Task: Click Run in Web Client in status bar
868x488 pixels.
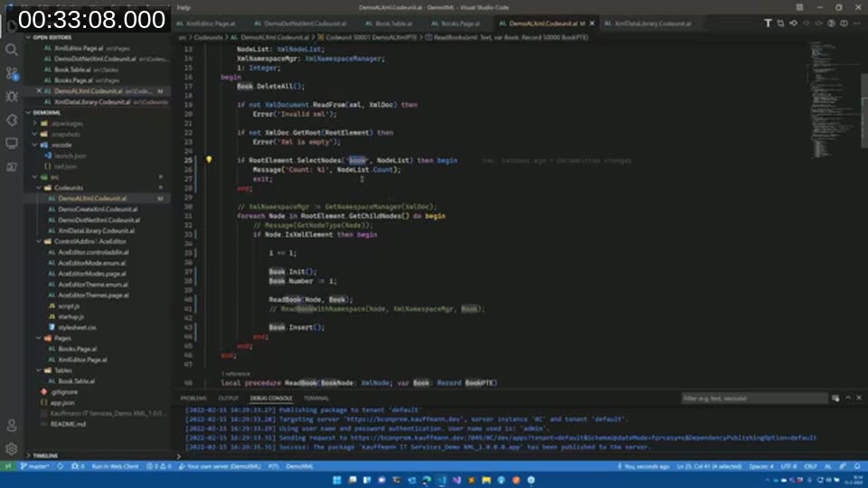Action: click(x=115, y=466)
